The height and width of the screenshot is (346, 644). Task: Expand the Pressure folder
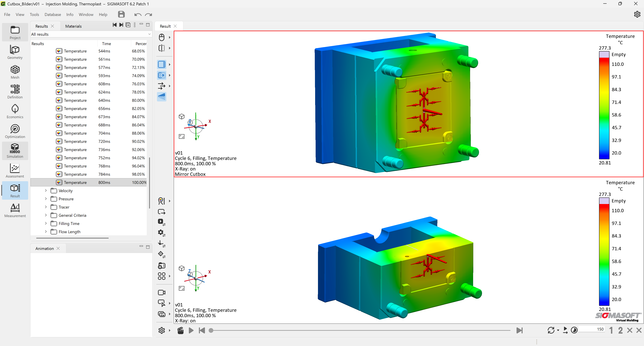(x=46, y=199)
